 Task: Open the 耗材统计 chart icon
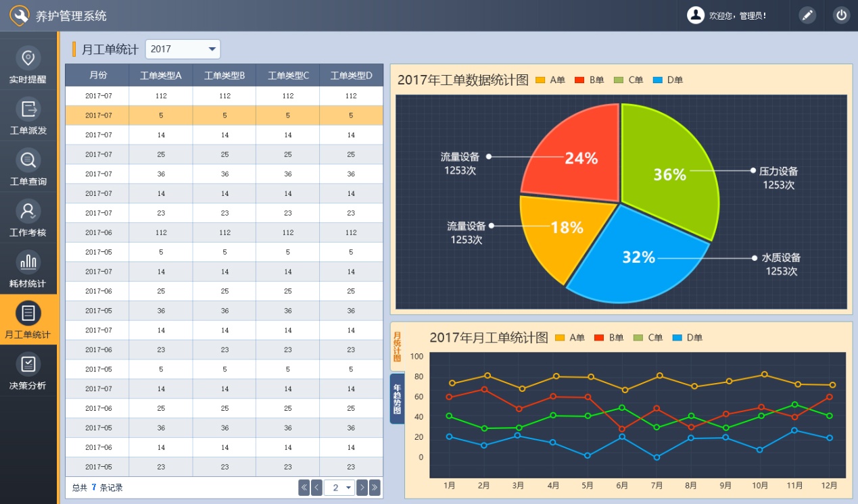pyautogui.click(x=28, y=262)
